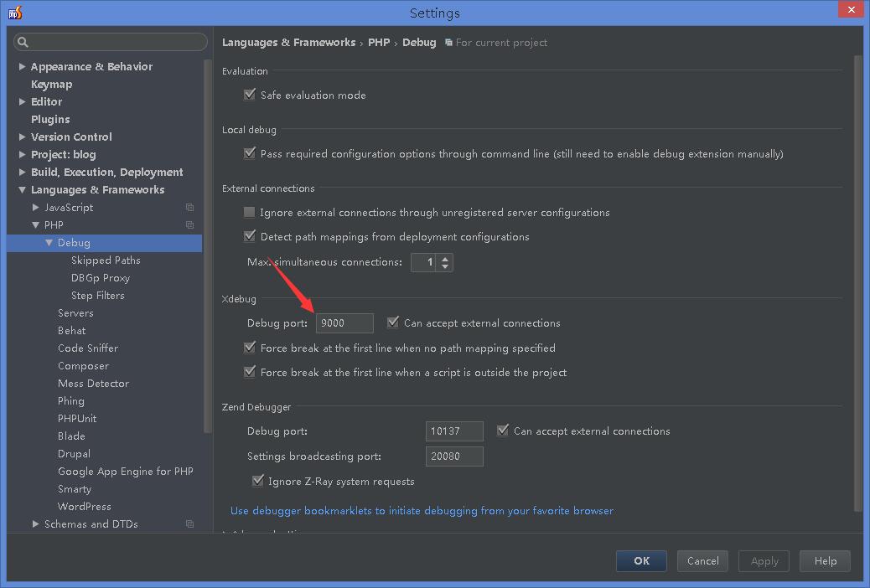Click the 'For current project' indicator icon

tap(447, 42)
